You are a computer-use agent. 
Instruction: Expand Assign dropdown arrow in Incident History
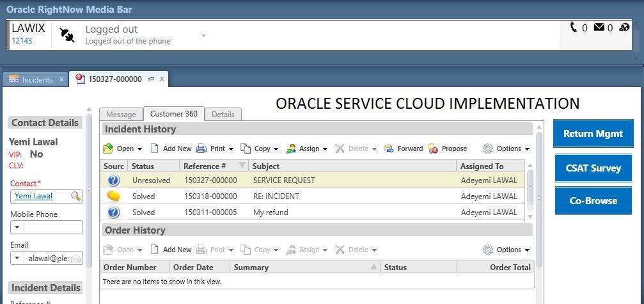[326, 149]
